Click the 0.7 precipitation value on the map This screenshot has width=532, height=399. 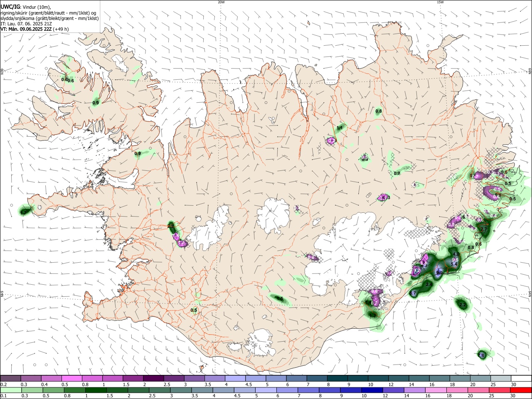pos(397,173)
